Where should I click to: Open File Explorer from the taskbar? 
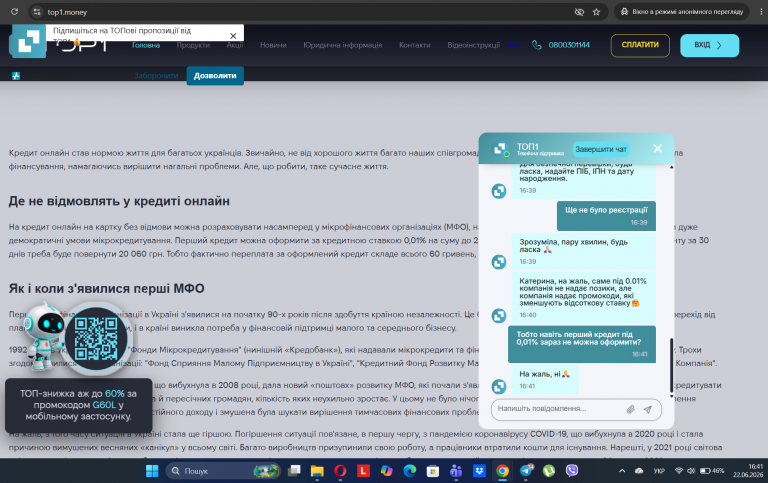tap(317, 471)
